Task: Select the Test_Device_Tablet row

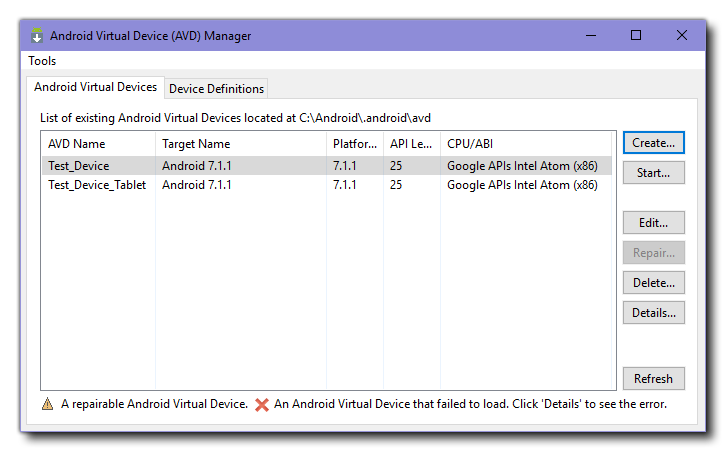Action: coord(327,185)
